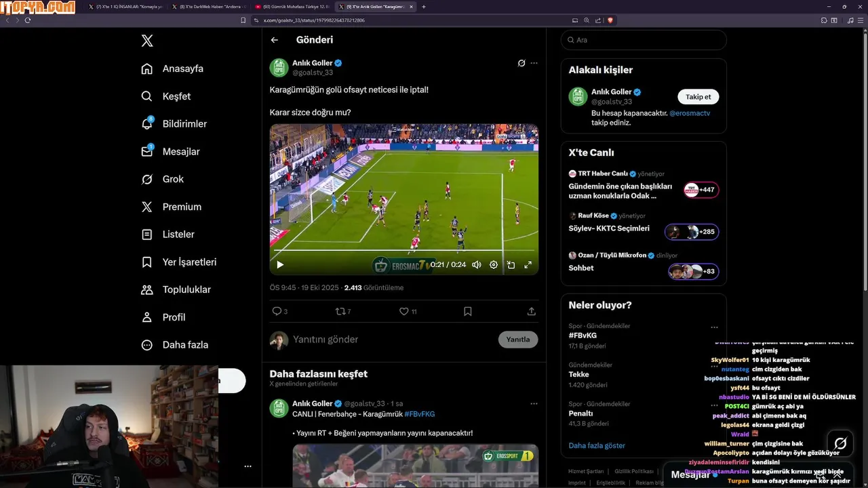This screenshot has width=868, height=488.
Task: Open the @goalstv_33 handle on main post
Action: click(313, 73)
